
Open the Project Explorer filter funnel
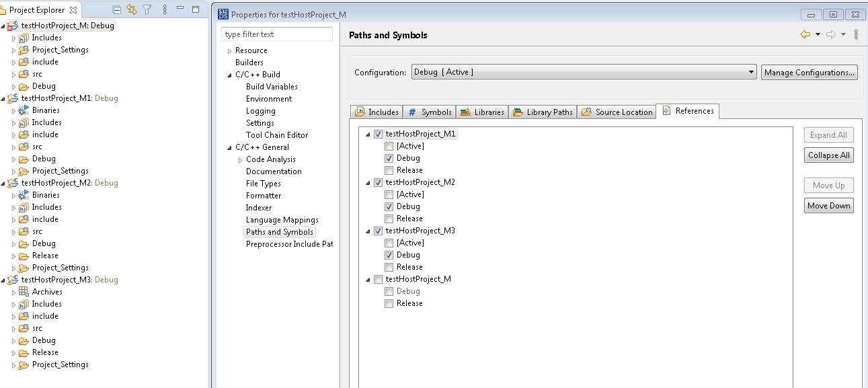tap(149, 8)
